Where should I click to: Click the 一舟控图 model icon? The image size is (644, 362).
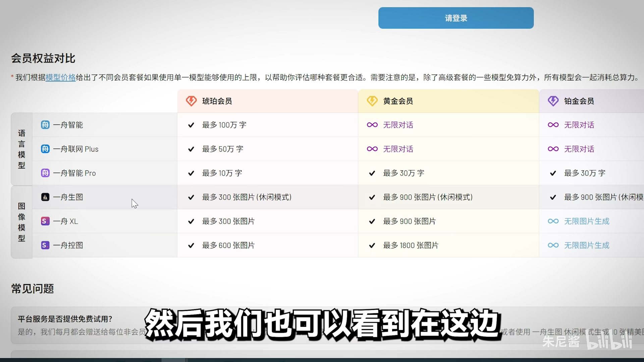(x=45, y=245)
